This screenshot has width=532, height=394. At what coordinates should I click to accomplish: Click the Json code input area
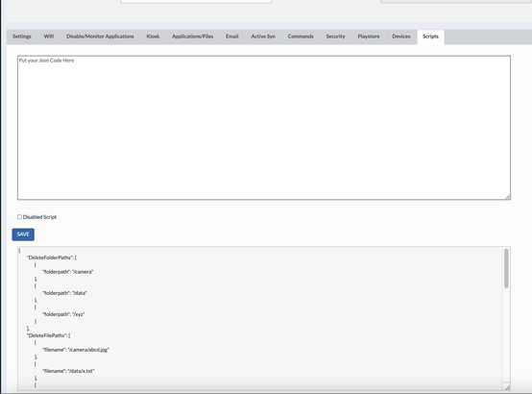point(264,128)
